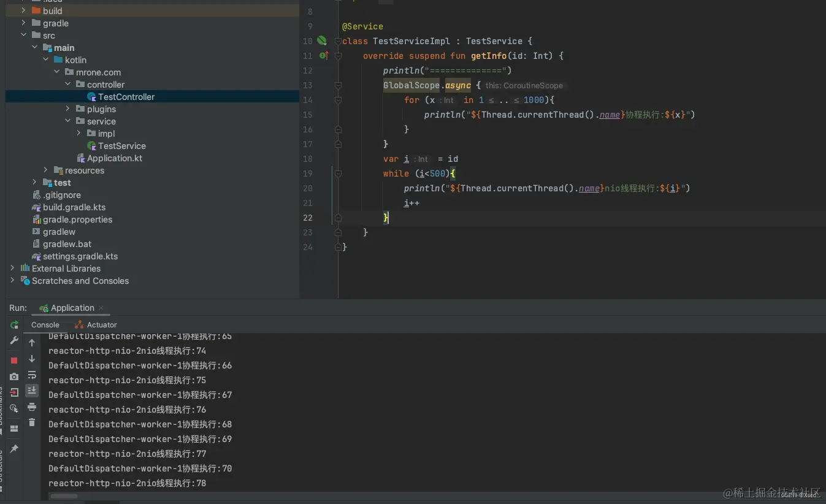
Task: Click the gradlew script file icon
Action: pos(37,232)
